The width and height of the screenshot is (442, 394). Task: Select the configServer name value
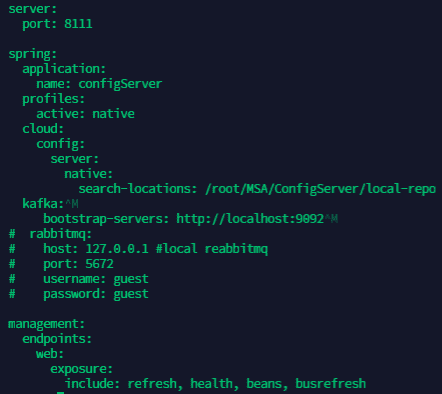point(120,84)
